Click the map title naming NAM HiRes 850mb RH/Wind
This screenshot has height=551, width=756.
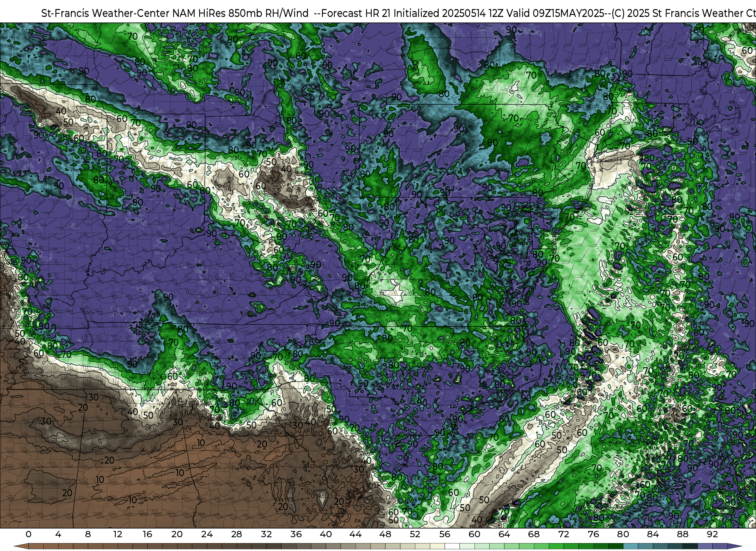[398, 13]
